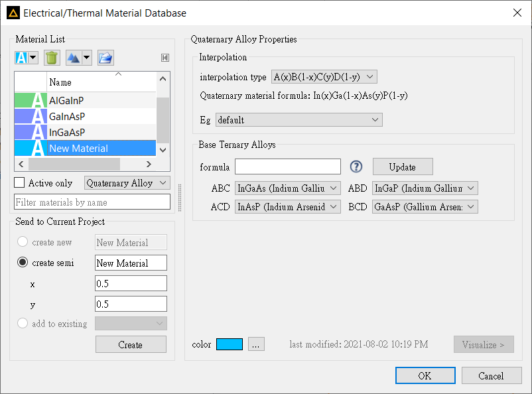
Task: Select InGaAsP in the material list
Action: click(x=85, y=133)
